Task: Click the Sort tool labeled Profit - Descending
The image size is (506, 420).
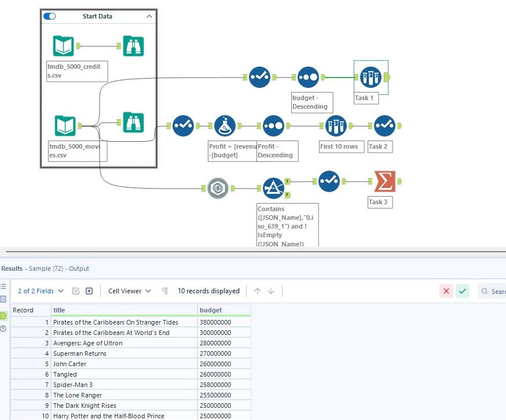Action: point(273,126)
